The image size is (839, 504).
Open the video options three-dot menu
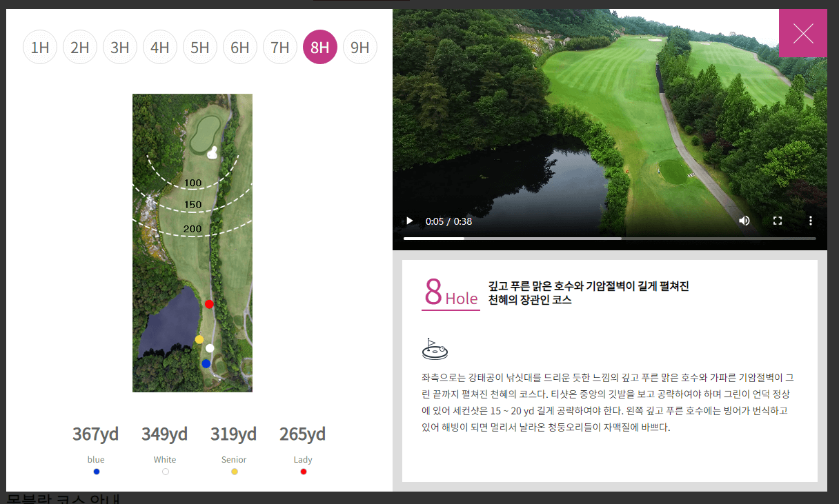[810, 220]
